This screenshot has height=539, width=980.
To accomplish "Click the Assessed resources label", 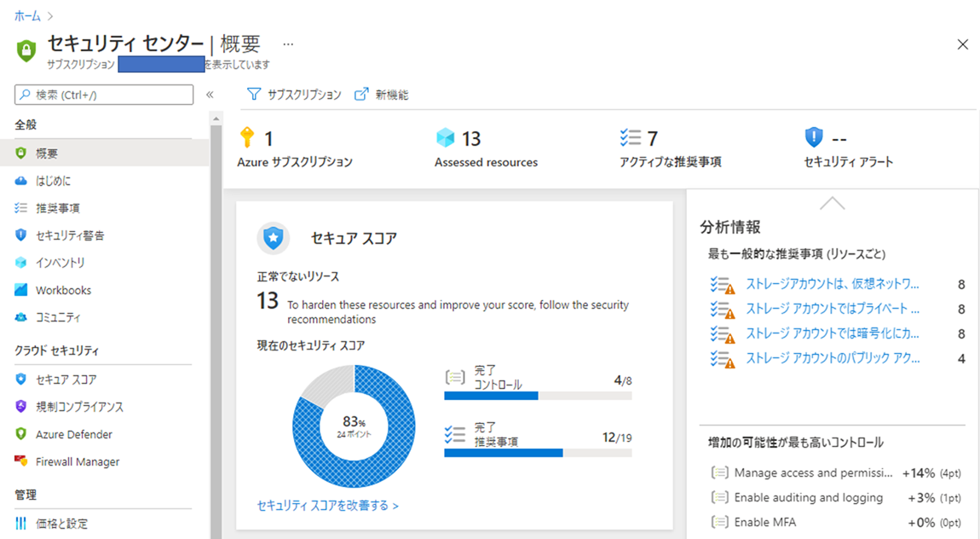I will coord(487,162).
